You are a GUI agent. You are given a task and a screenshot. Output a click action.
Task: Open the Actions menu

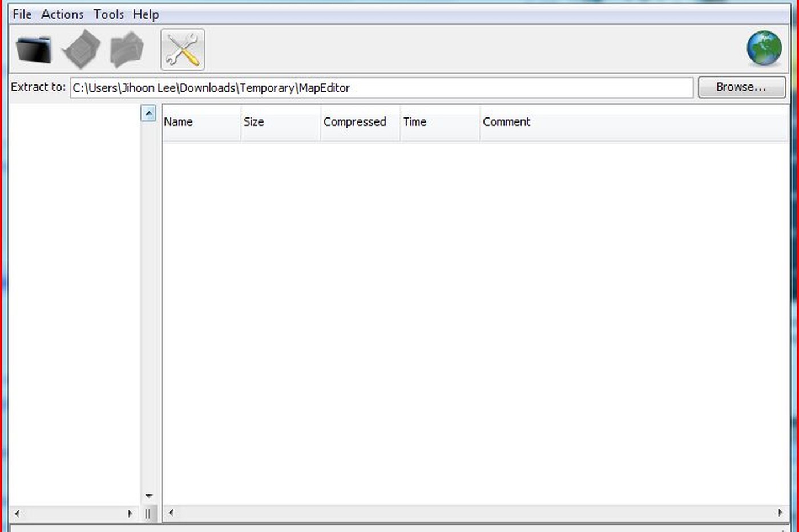tap(62, 14)
